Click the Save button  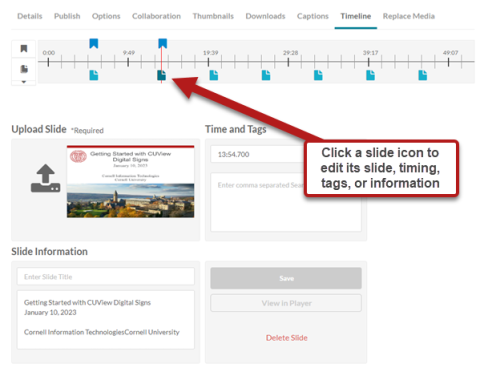[x=286, y=278]
